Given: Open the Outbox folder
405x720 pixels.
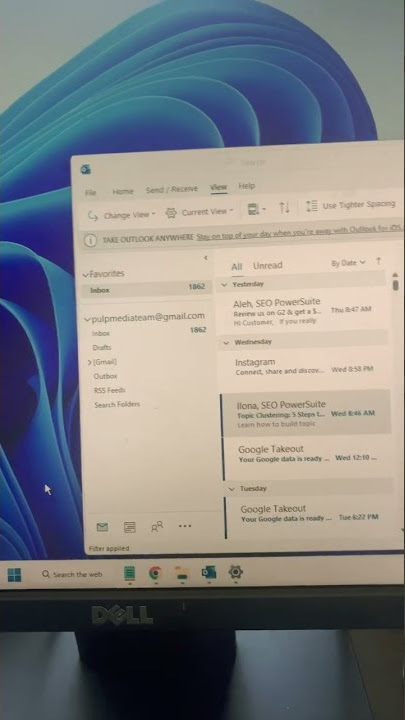Looking at the screenshot, I should click(x=105, y=376).
